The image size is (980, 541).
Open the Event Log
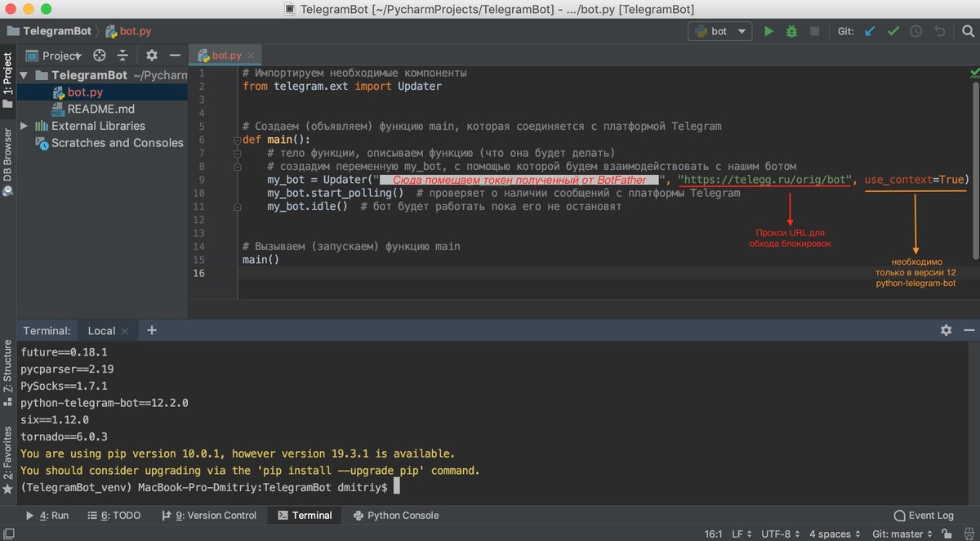click(924, 515)
